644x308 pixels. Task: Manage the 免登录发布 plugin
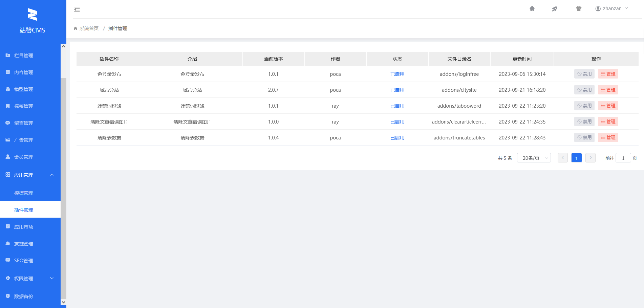[x=608, y=74]
